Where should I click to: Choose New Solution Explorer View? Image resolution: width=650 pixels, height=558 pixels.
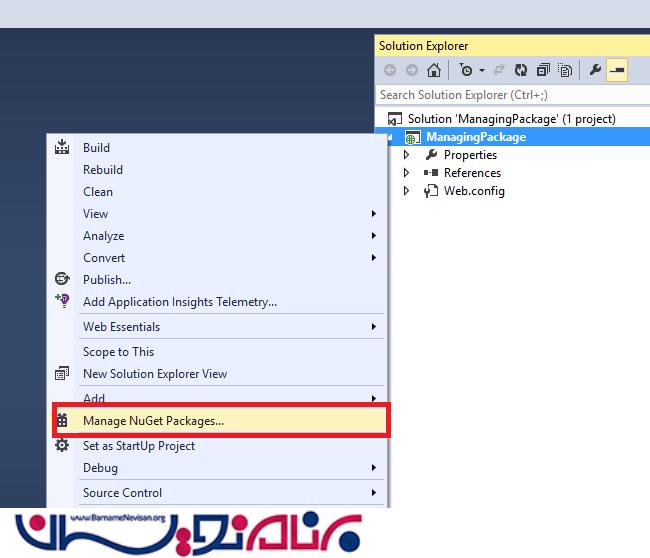coord(218,374)
